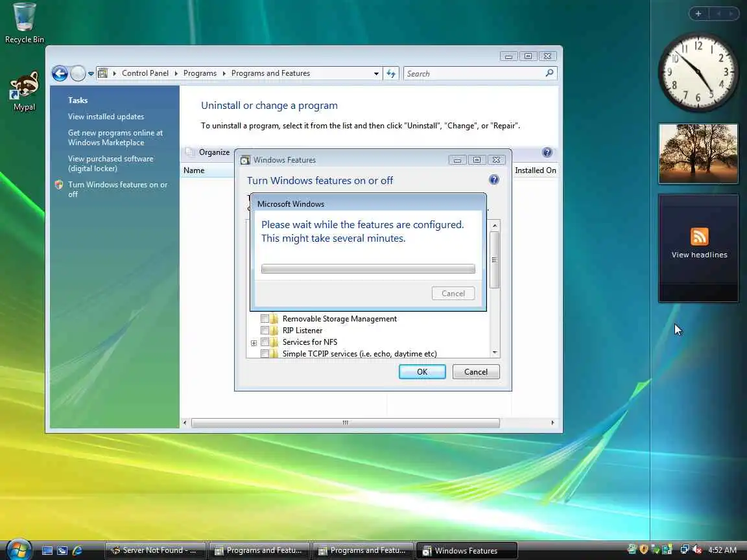This screenshot has width=747, height=560.
Task: Click Show Desktop quick launch icon
Action: click(x=47, y=550)
